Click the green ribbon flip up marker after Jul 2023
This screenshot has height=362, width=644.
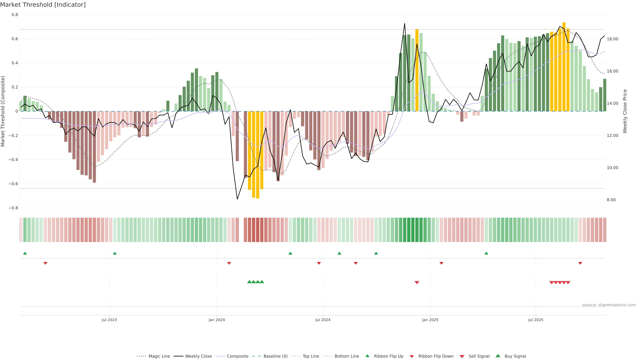pyautogui.click(x=115, y=253)
